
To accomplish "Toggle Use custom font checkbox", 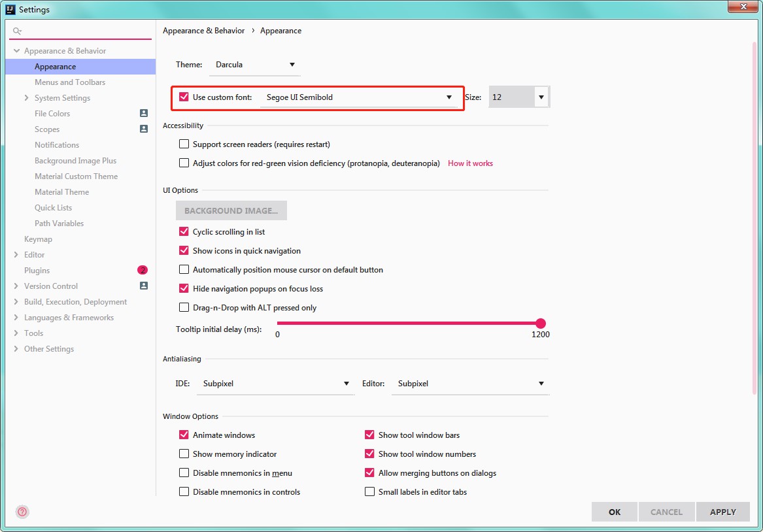I will point(184,97).
